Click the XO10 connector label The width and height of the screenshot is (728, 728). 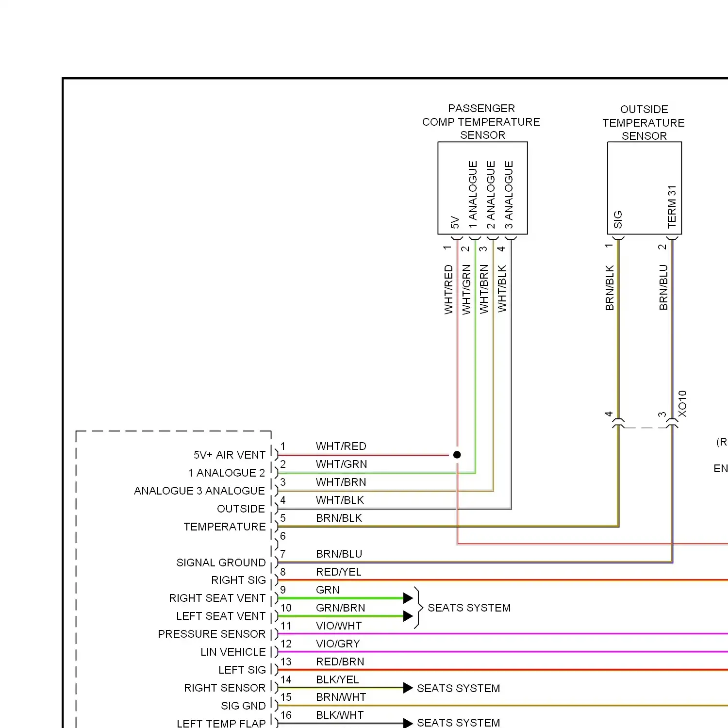[682, 404]
